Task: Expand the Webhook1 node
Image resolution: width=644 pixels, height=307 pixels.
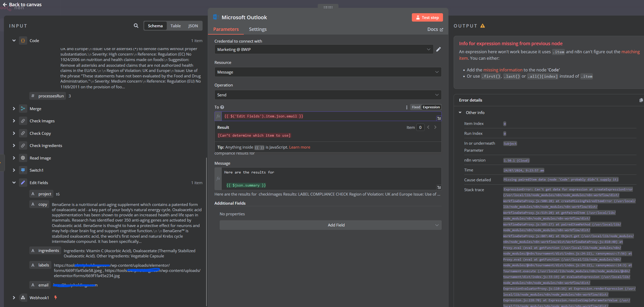Action: coord(14,298)
